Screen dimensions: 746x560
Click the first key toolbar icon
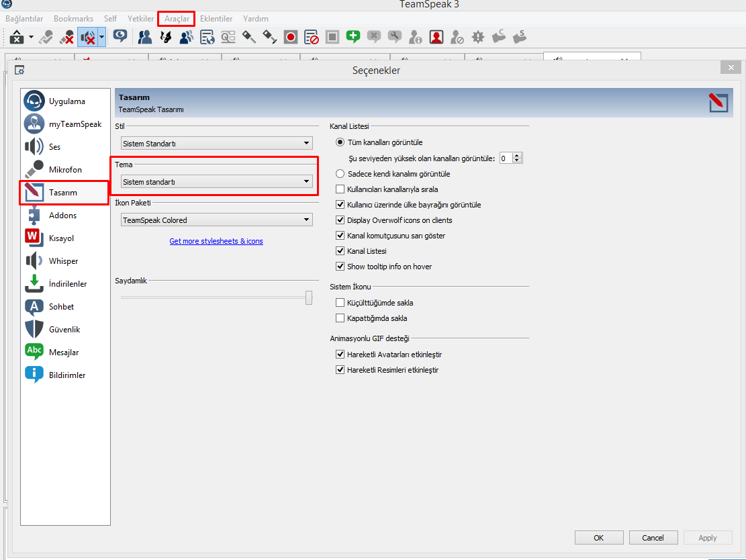[x=249, y=37]
